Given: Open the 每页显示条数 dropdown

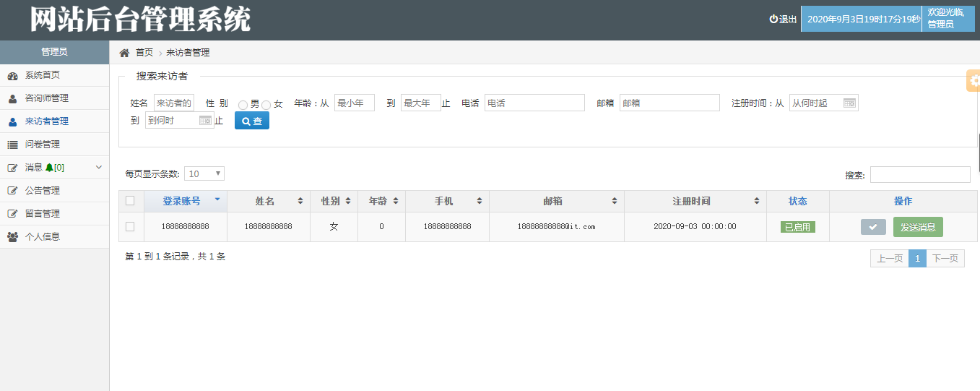Looking at the screenshot, I should [204, 173].
